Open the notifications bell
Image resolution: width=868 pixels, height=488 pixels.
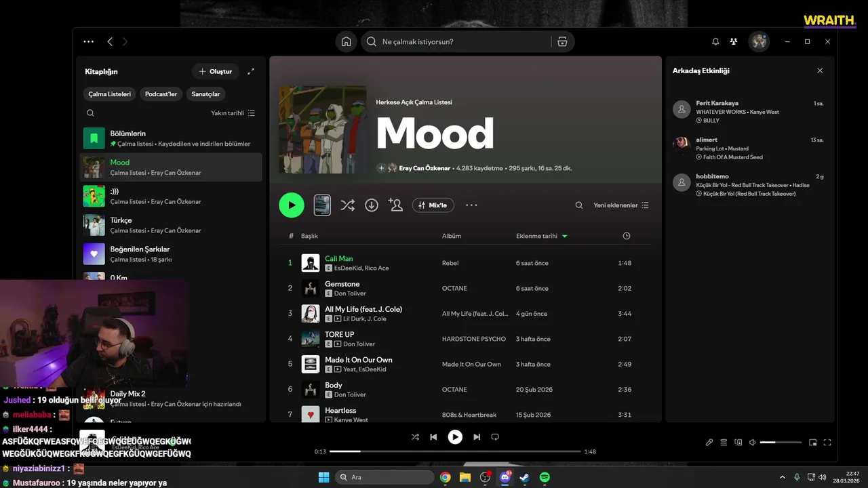point(715,41)
